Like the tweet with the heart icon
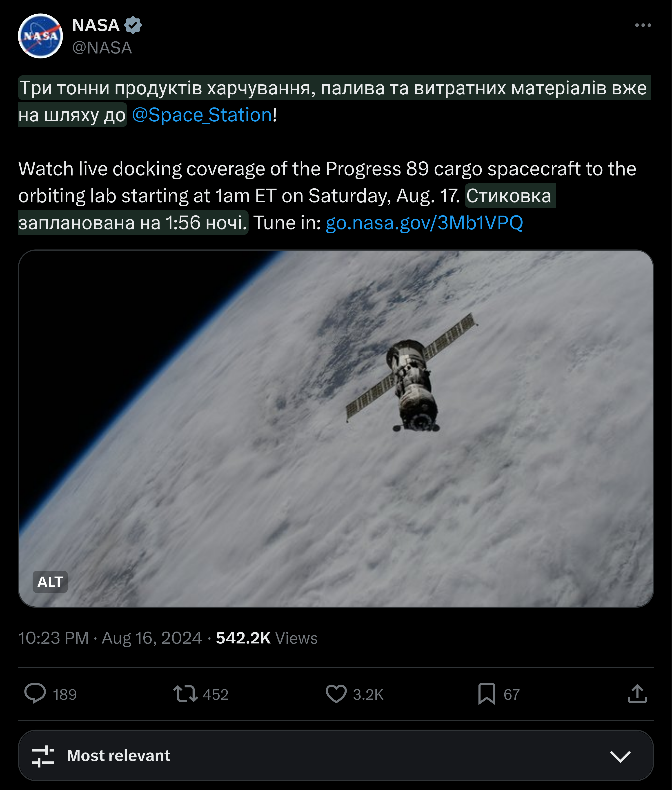Viewport: 672px width, 790px height. [x=336, y=694]
